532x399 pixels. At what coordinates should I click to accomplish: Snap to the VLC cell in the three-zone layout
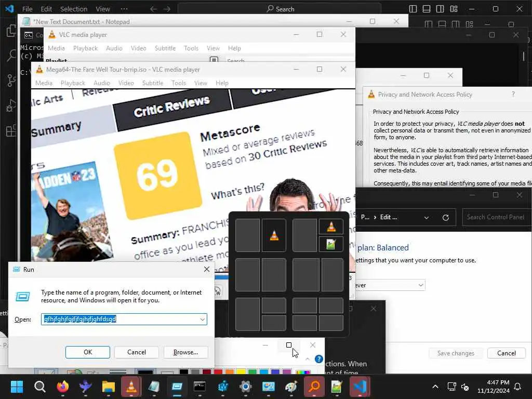[x=331, y=227]
